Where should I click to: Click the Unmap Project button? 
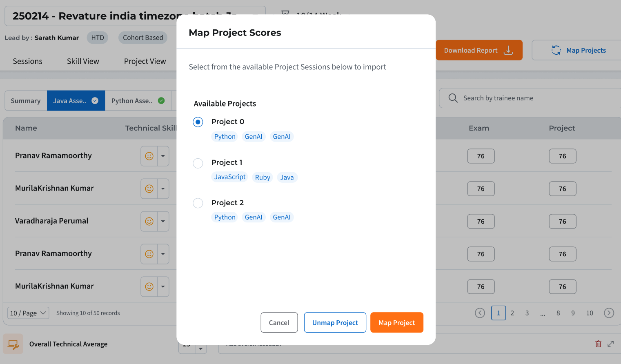pos(335,322)
